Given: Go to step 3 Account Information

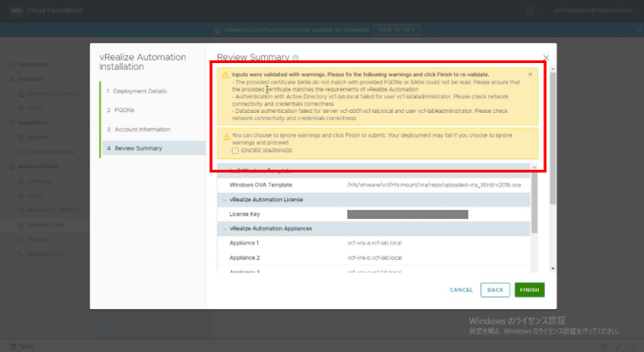Looking at the screenshot, I should coord(138,129).
